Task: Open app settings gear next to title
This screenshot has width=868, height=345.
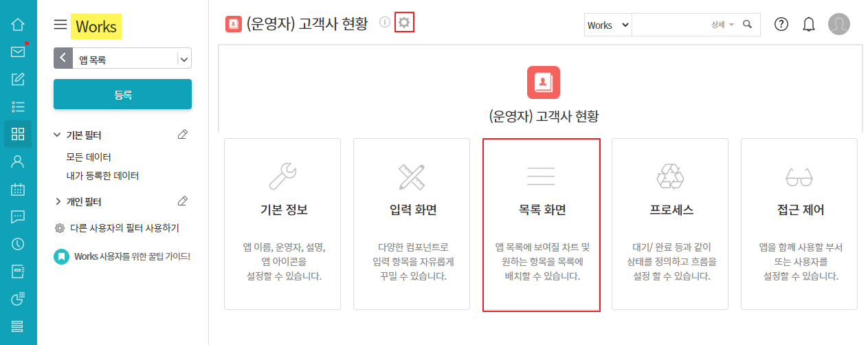Action: point(404,23)
